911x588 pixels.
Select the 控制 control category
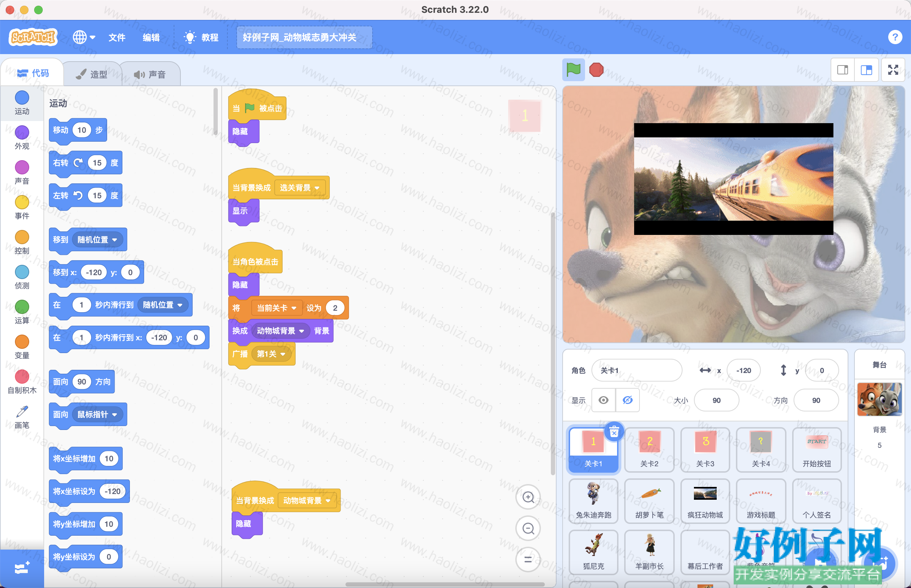(x=22, y=242)
